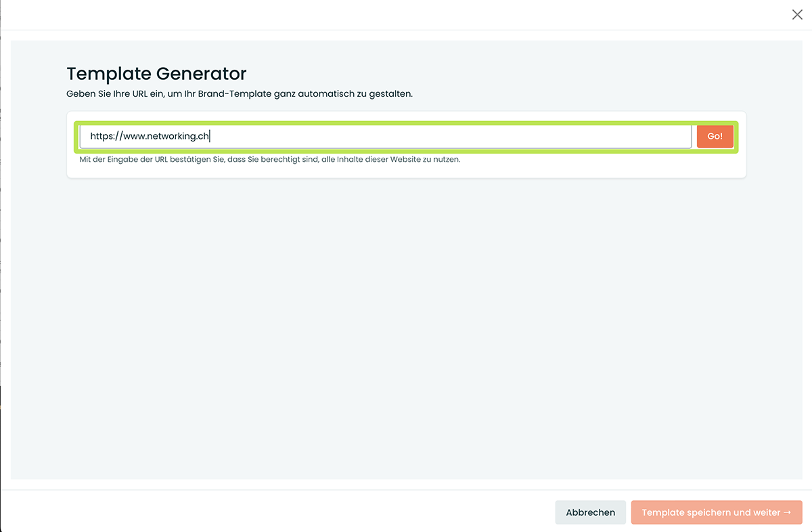The height and width of the screenshot is (532, 812).
Task: Click Template speichern und weiter
Action: coord(716,512)
